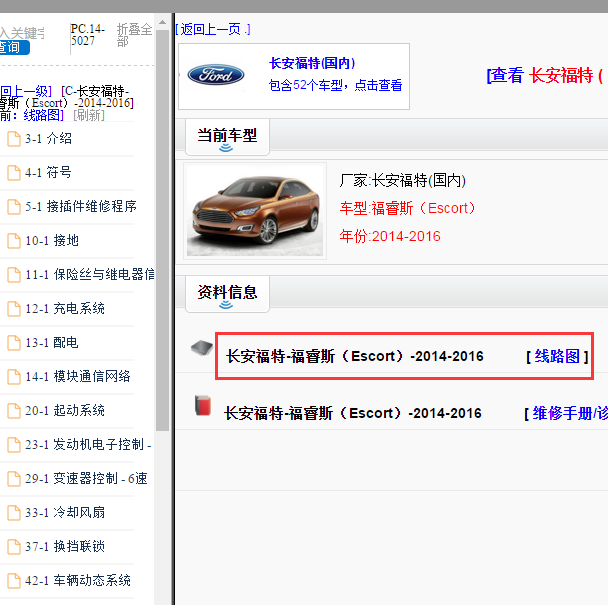The height and width of the screenshot is (605, 608).
Task: Click the page icon beside 10-1 接地
Action: tap(14, 241)
